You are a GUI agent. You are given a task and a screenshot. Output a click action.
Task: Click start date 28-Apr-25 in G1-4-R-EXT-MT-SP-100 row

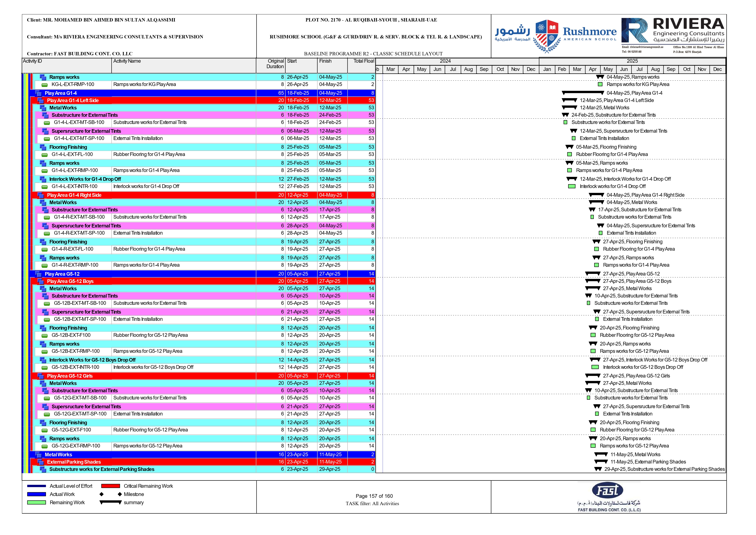click(x=298, y=233)
